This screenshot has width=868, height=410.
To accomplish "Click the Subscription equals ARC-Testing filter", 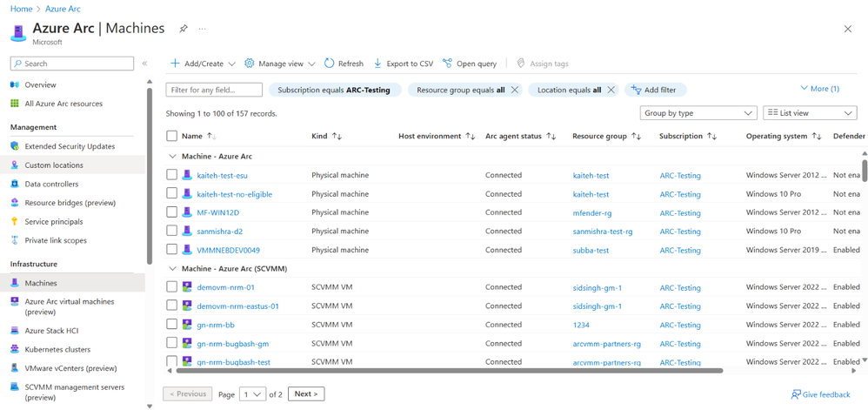I will tap(334, 90).
